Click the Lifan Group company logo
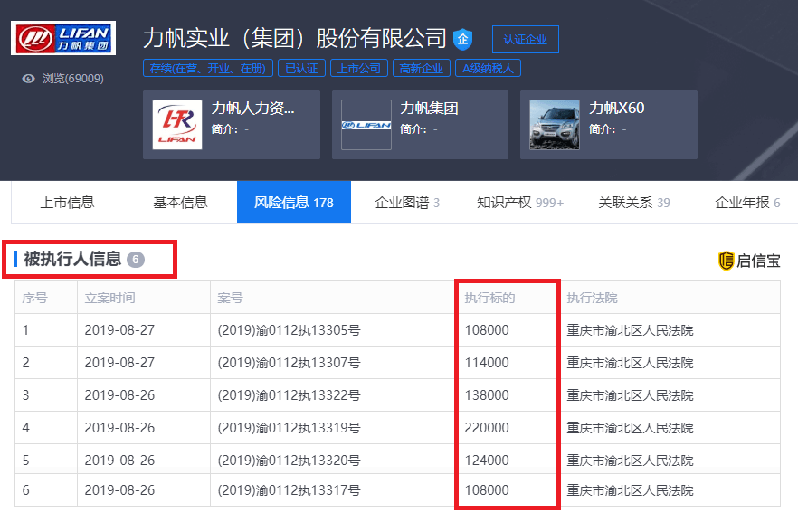 [63, 38]
